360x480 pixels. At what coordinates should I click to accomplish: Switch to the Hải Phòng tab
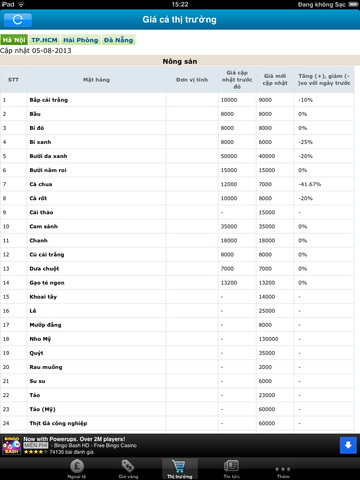point(81,40)
